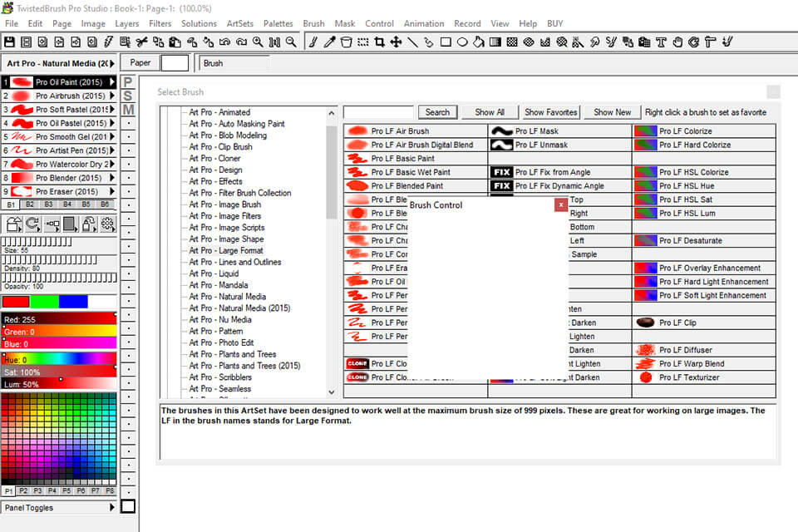Open the Panel Toggles flyout arrow
Image resolution: width=798 pixels, height=532 pixels.
pos(112,508)
